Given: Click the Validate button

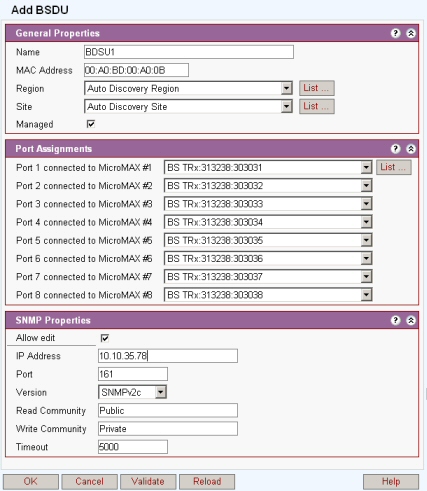Looking at the screenshot, I should click(x=148, y=482).
